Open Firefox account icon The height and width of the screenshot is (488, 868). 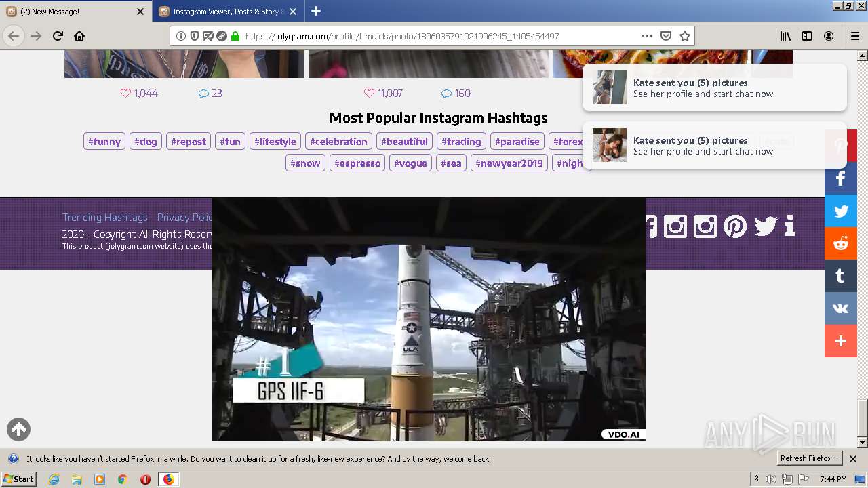(829, 36)
